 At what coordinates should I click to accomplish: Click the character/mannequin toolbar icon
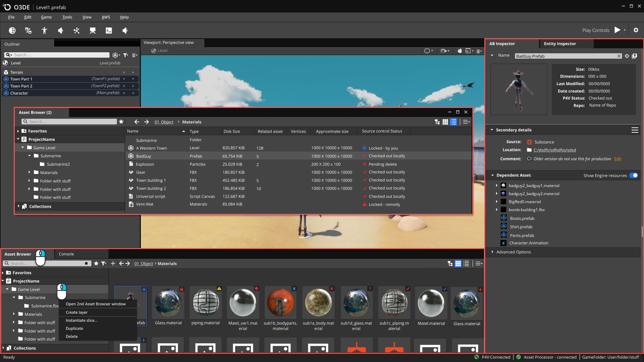(44, 30)
